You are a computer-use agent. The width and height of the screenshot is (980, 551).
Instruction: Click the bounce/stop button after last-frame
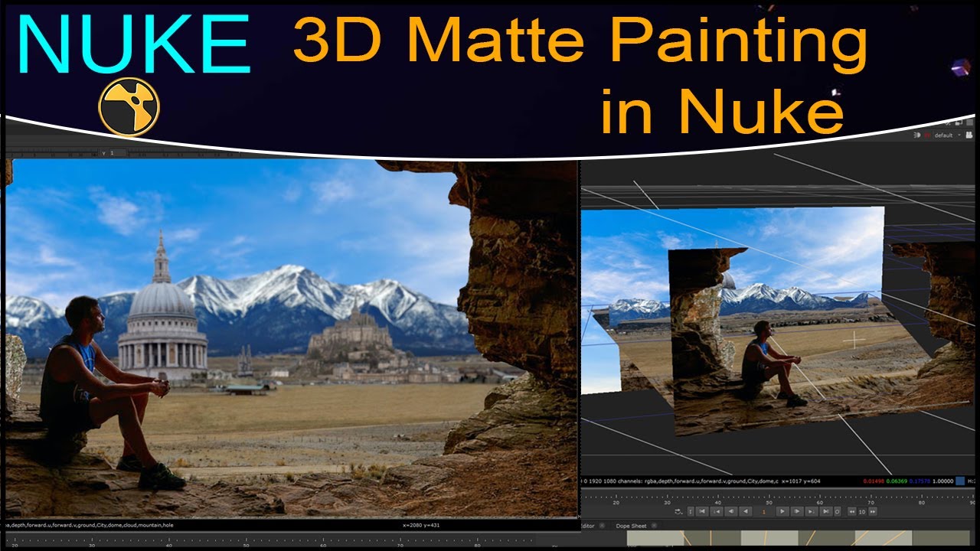click(838, 511)
